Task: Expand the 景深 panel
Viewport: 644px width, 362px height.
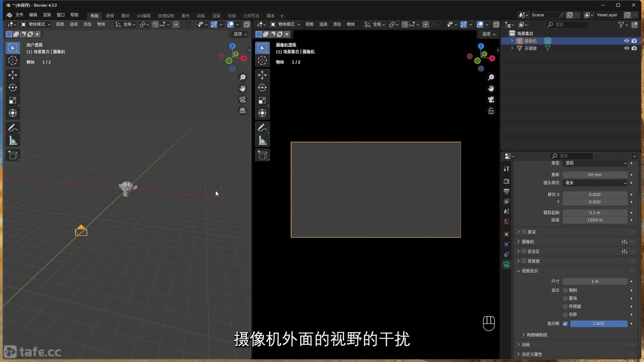Action: pyautogui.click(x=518, y=232)
